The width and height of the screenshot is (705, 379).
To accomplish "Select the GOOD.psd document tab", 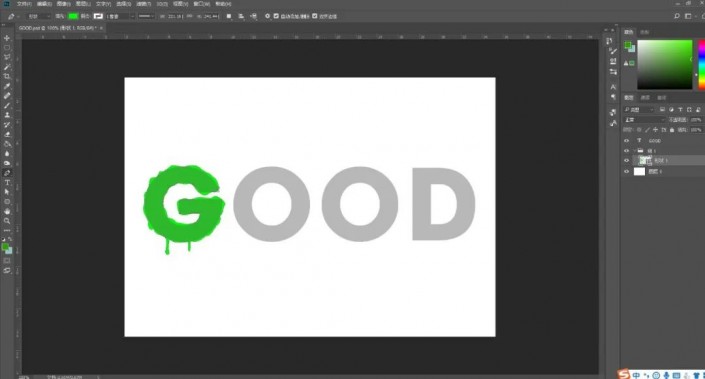I will tap(58, 28).
